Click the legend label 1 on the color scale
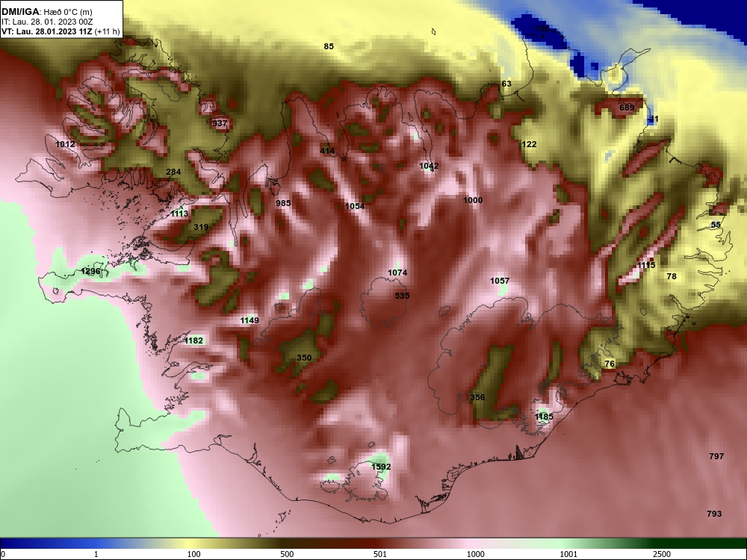This screenshot has height=560, width=747. pyautogui.click(x=96, y=554)
